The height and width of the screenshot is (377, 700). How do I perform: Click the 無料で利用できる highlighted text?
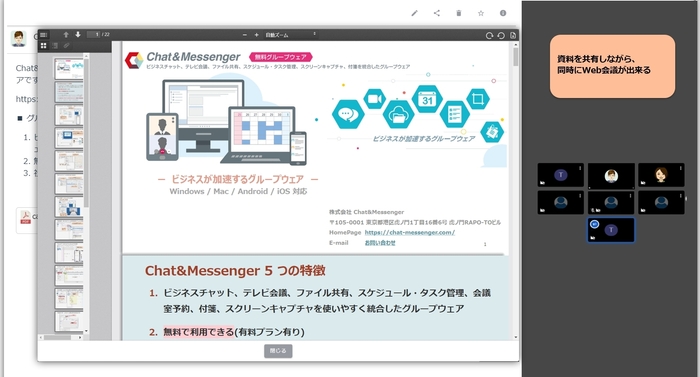(199, 332)
